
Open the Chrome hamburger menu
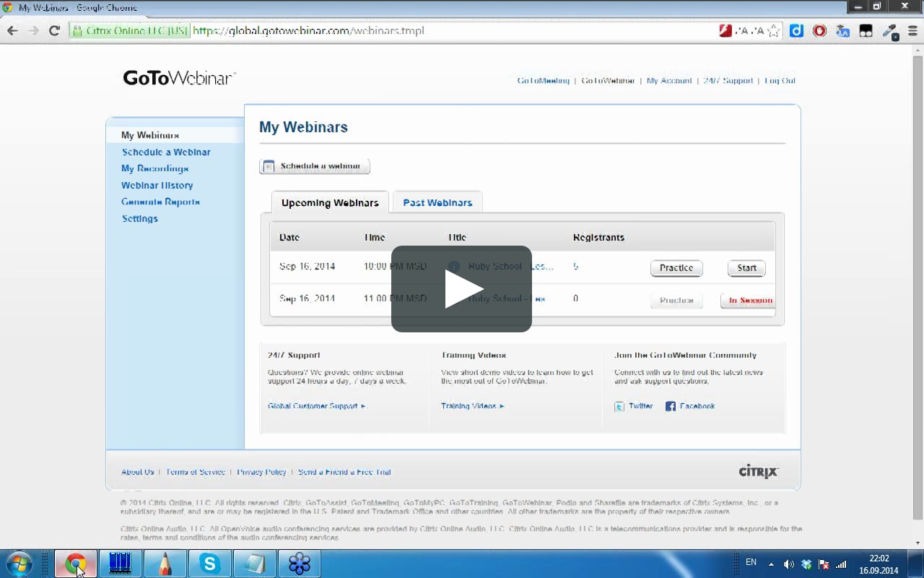coord(911,31)
